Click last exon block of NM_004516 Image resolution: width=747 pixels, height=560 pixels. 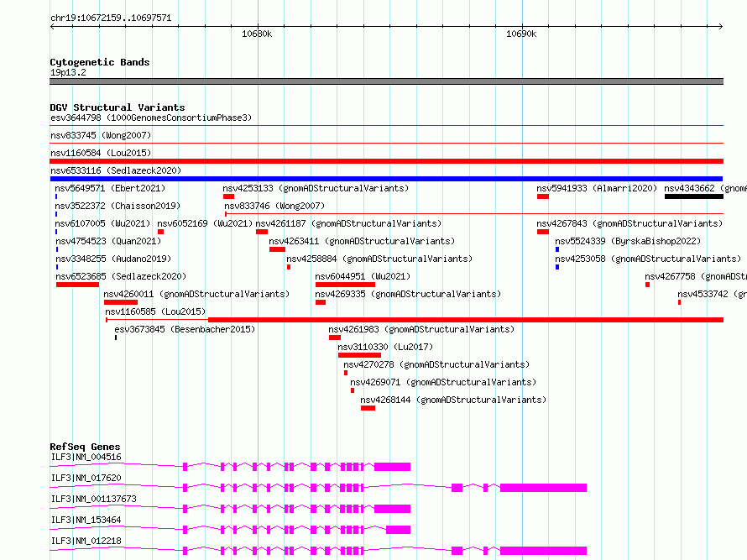(392, 467)
